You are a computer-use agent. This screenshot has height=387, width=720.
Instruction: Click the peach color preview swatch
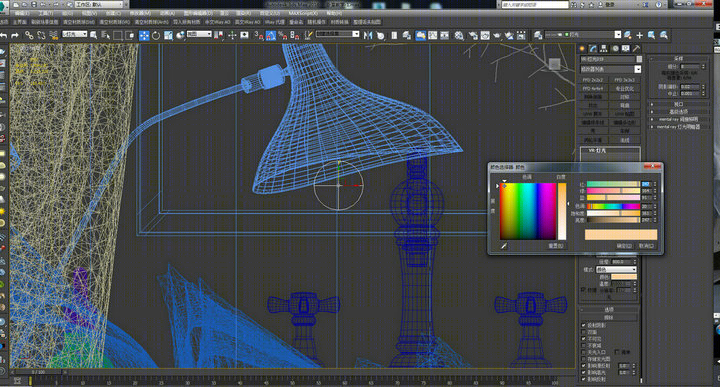(621, 235)
